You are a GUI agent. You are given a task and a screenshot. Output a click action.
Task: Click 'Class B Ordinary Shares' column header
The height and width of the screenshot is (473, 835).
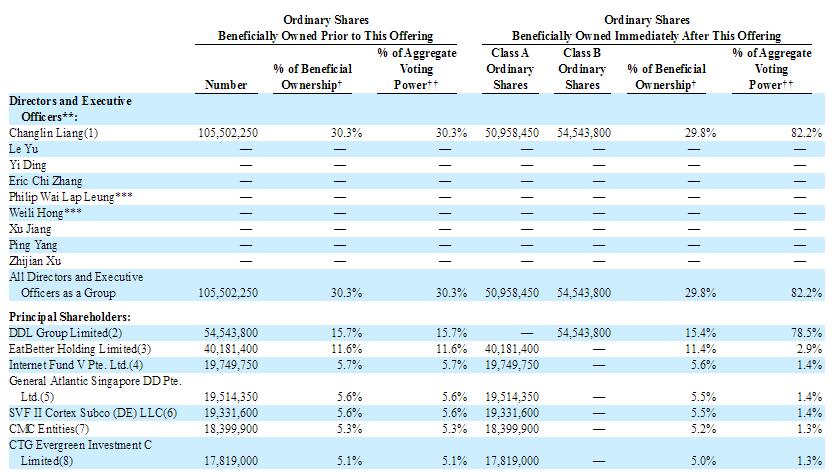coord(582,69)
